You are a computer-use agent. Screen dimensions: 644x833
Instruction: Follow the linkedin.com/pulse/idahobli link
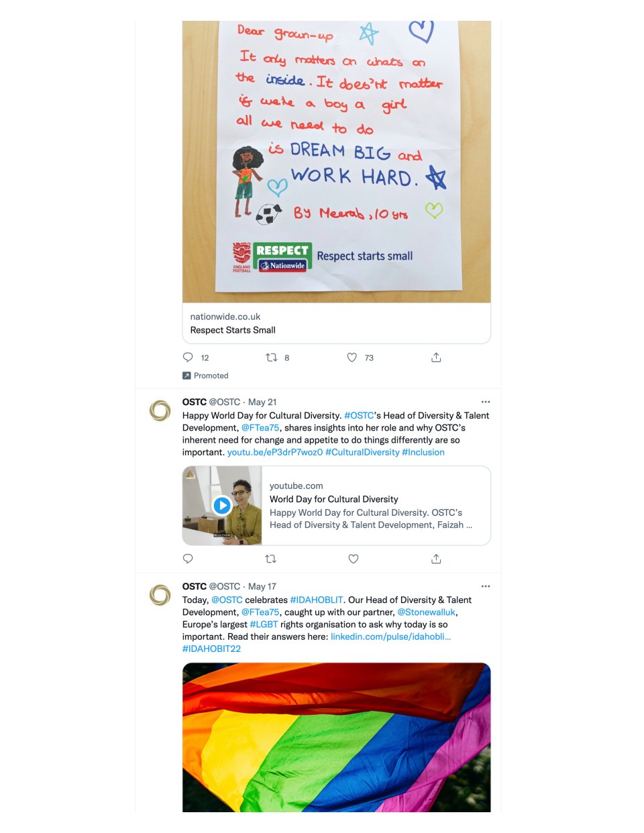click(x=390, y=636)
